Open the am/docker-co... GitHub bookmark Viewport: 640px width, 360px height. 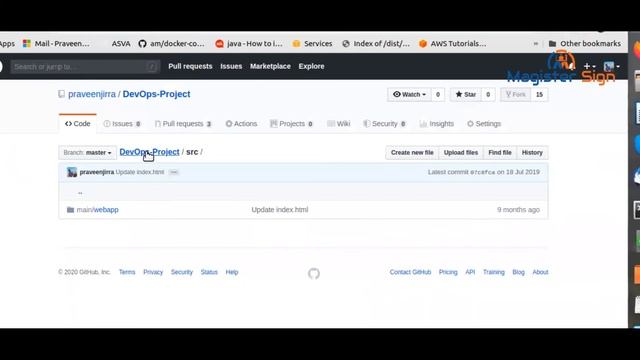pos(171,44)
